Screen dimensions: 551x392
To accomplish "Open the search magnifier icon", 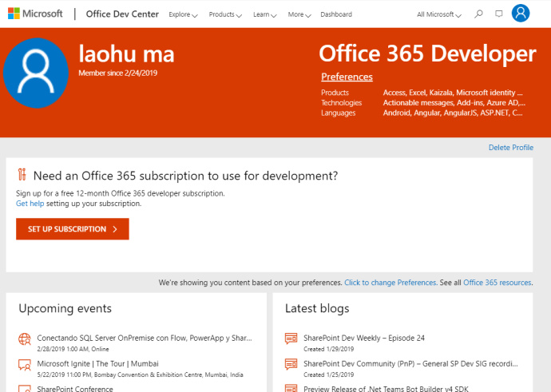I will (478, 14).
